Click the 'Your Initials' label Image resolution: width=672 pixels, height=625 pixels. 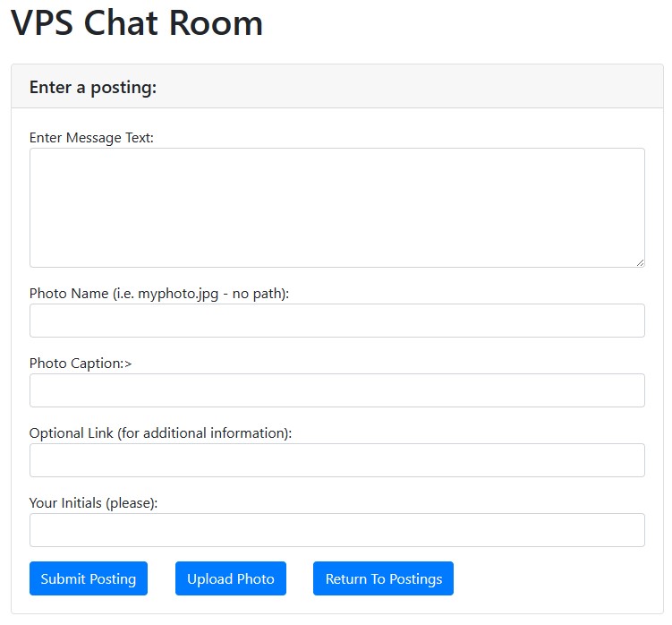pos(66,503)
